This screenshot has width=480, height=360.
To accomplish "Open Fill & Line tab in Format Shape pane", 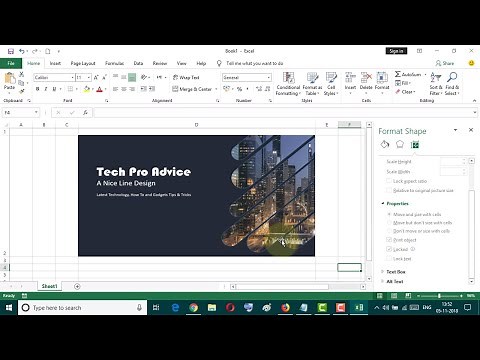I will (x=385, y=144).
